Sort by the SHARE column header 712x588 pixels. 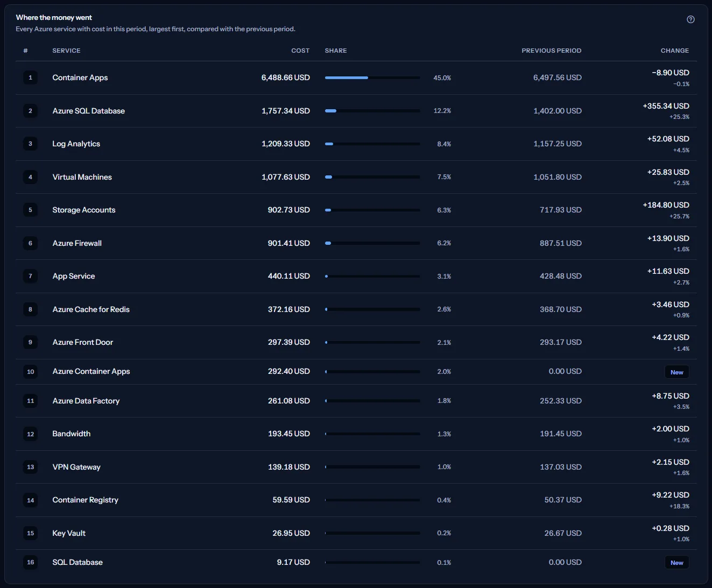(x=336, y=51)
